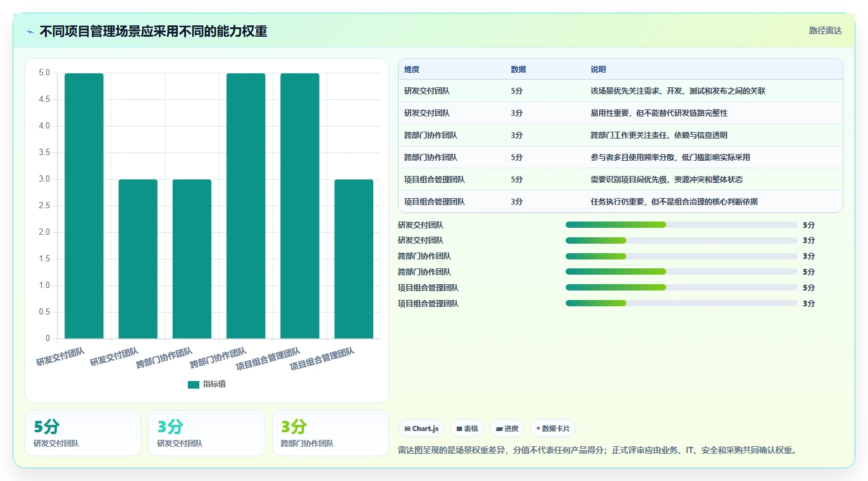The height and width of the screenshot is (481, 868).
Task: Click the 跨部门协作团队 progress bar showing 3分
Action: (x=681, y=256)
